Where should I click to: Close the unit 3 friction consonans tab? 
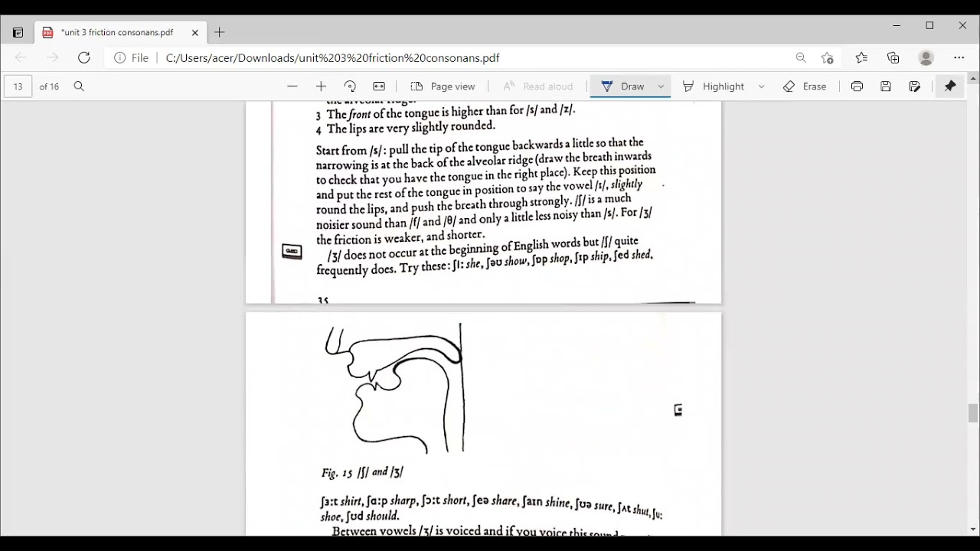195,32
